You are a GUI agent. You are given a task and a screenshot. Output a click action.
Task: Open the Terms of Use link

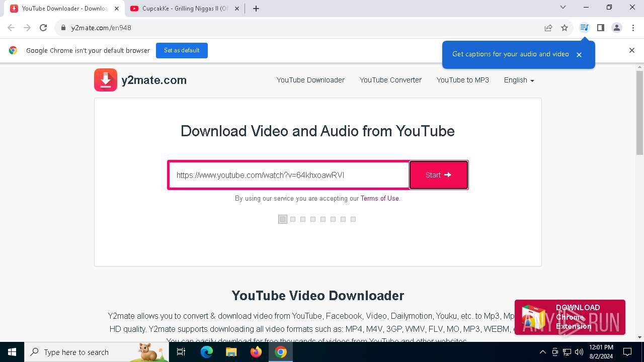[380, 199]
